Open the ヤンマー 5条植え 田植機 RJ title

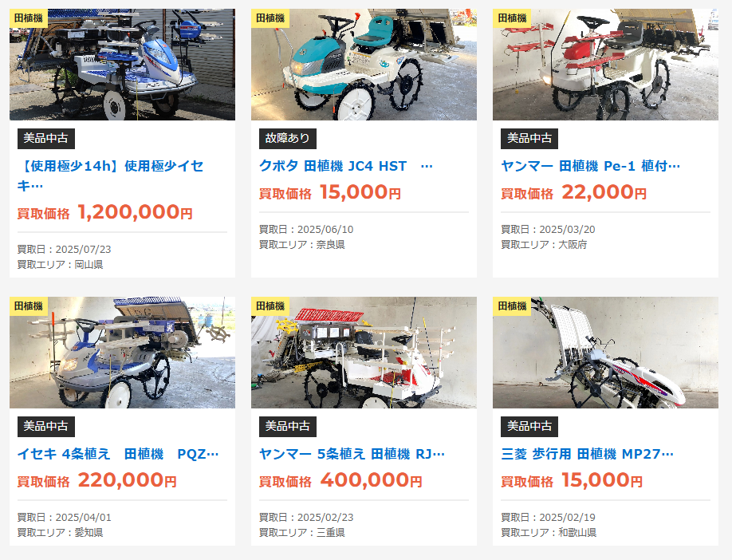(x=352, y=454)
